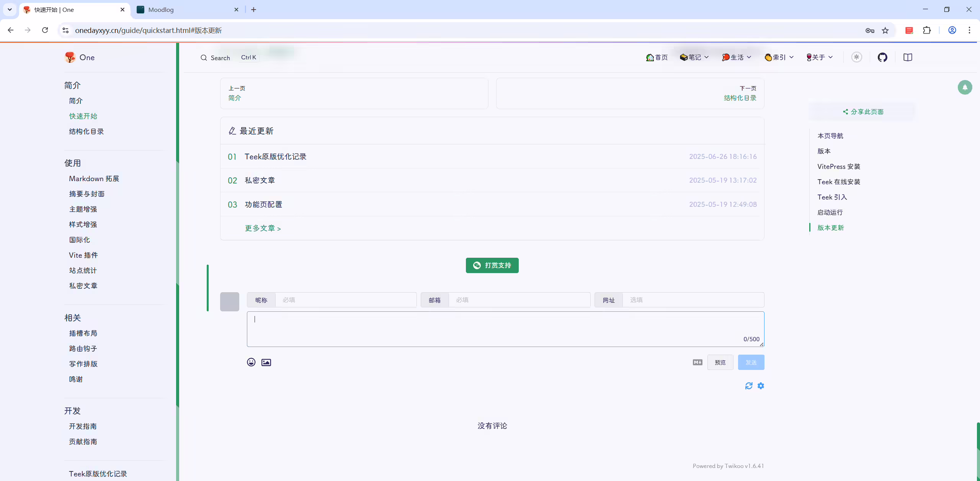Click the green notification bell icon
This screenshot has height=481, width=980.
coord(965,87)
